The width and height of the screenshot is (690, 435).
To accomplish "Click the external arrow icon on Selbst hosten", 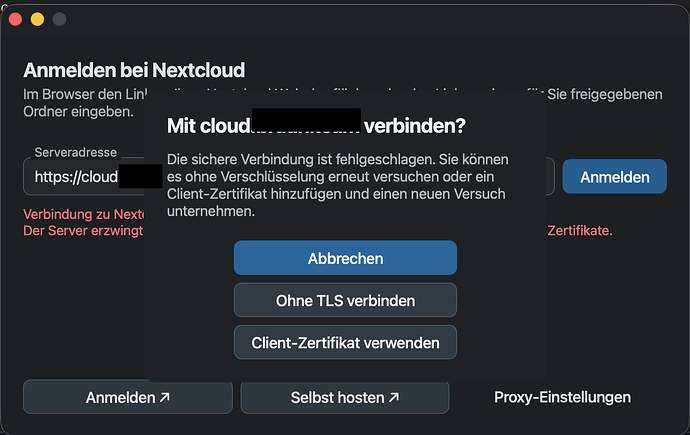I will pyautogui.click(x=394, y=397).
